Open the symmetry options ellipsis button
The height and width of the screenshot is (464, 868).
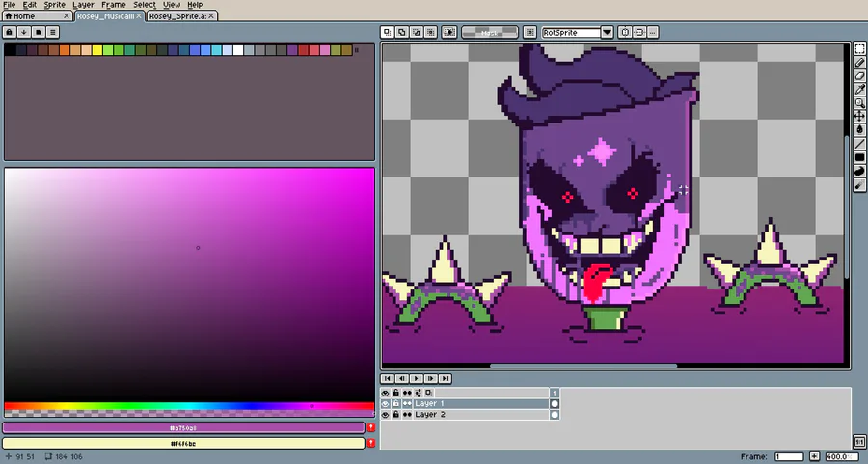pyautogui.click(x=653, y=32)
